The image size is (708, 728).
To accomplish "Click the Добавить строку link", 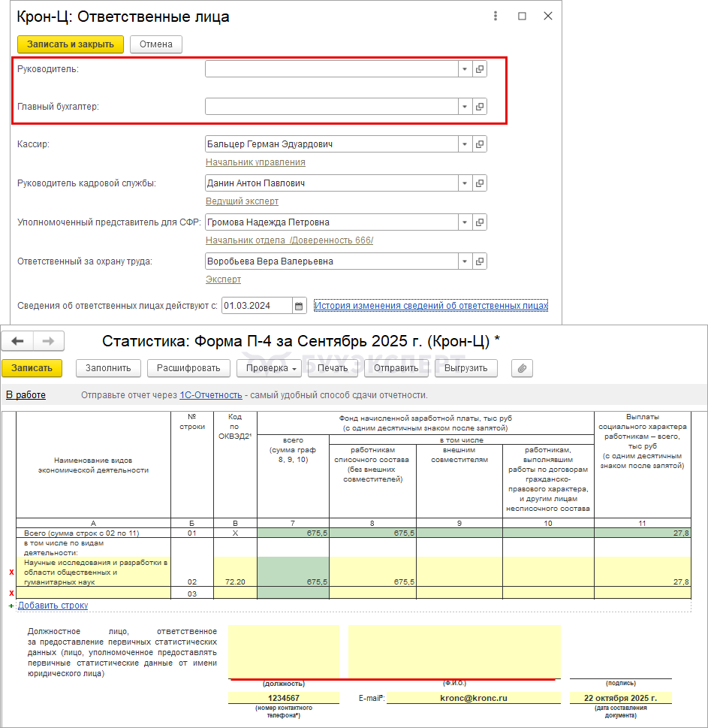I will coord(53,606).
